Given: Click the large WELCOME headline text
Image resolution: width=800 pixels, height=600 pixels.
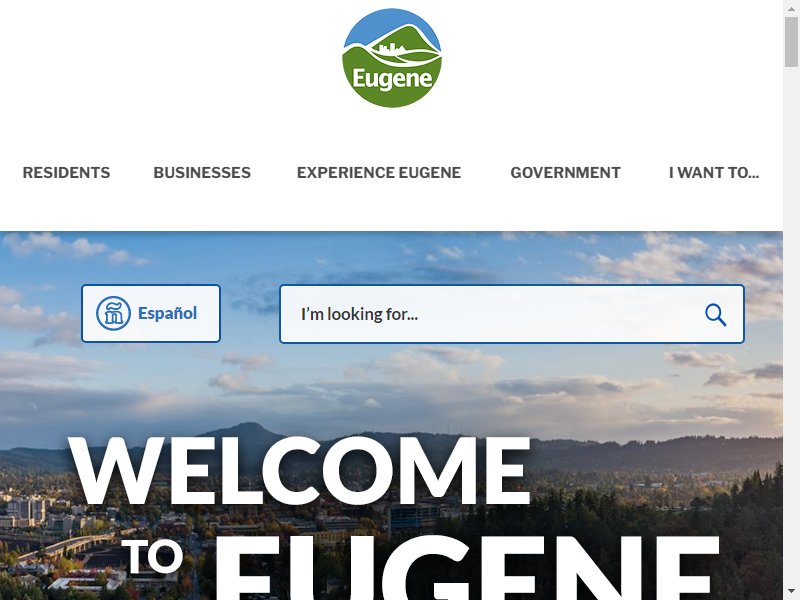Looking at the screenshot, I should click(299, 470).
